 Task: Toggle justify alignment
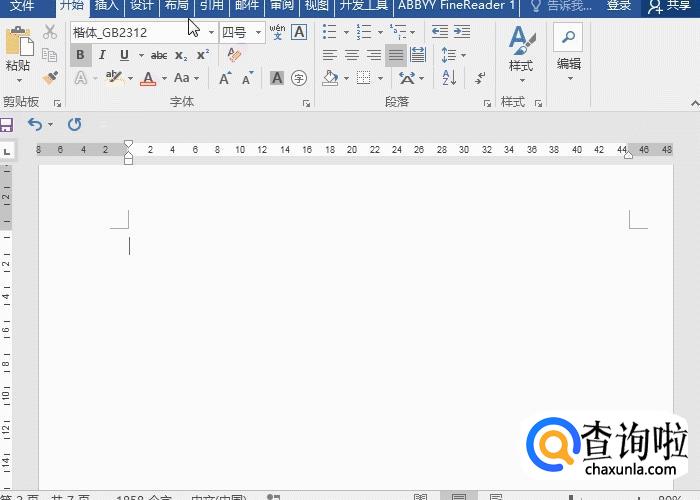click(396, 55)
